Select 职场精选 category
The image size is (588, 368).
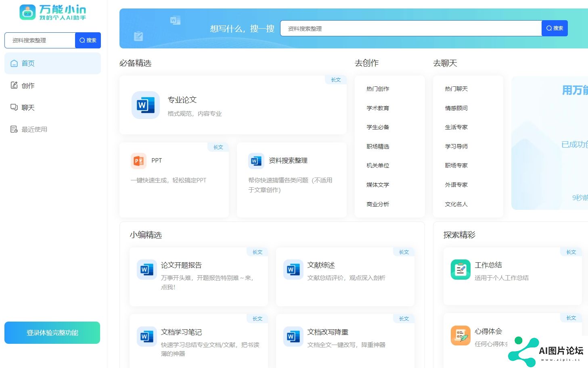pyautogui.click(x=378, y=146)
